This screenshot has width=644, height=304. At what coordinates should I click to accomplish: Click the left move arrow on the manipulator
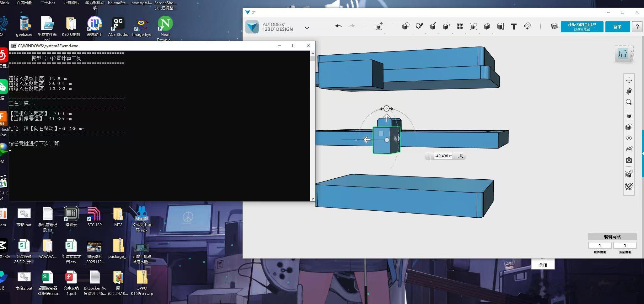pos(367,139)
